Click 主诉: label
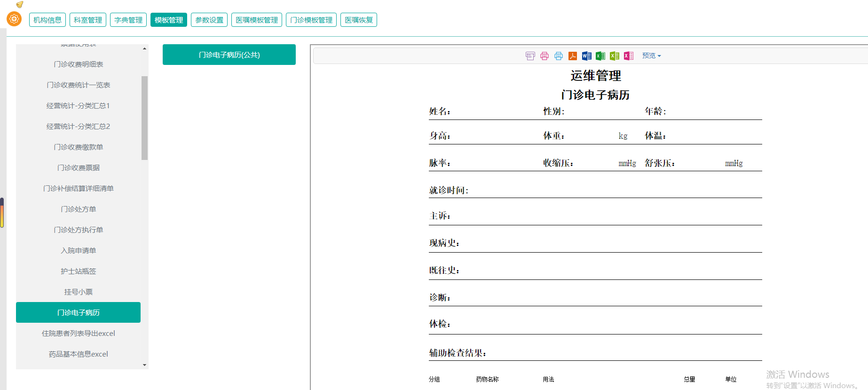This screenshot has width=868, height=390. 440,216
